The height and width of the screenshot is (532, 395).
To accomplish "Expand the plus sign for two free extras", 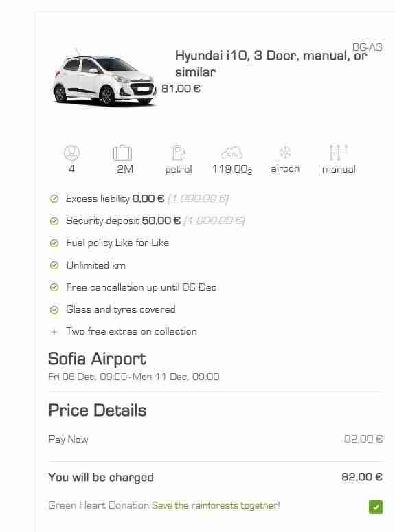I will (x=54, y=332).
